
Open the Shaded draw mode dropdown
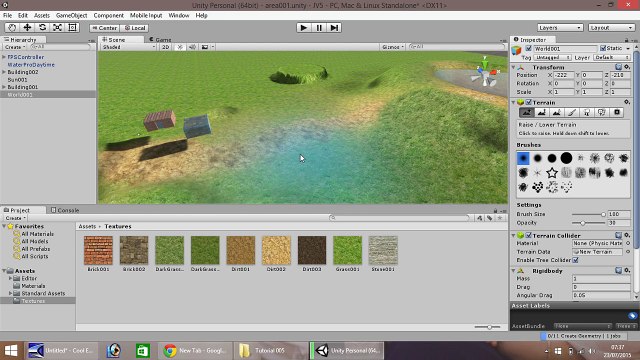point(129,47)
